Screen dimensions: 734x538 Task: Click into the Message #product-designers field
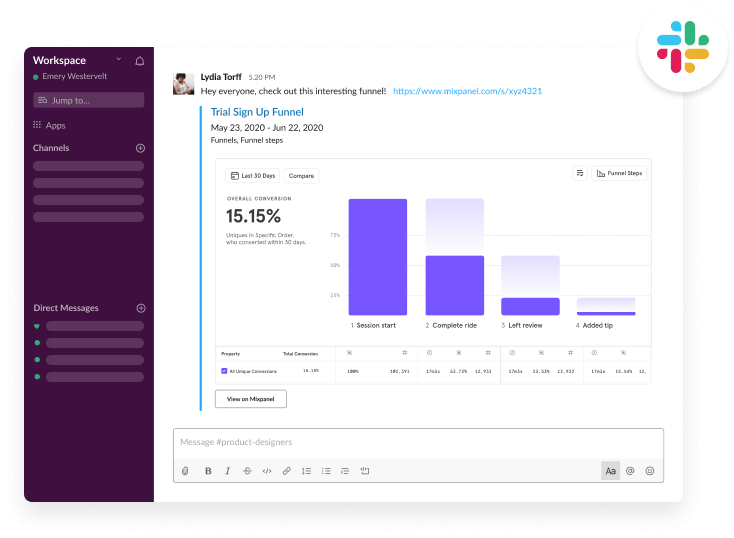[418, 442]
